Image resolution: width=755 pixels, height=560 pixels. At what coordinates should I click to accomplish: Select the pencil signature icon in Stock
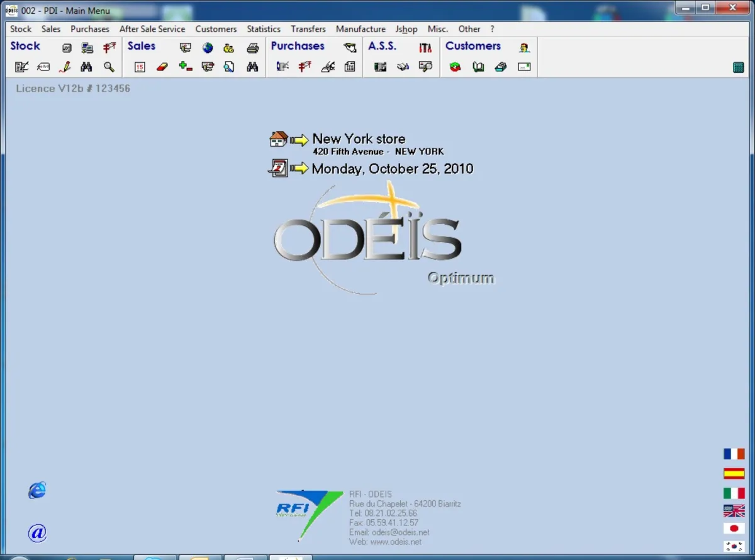(65, 67)
